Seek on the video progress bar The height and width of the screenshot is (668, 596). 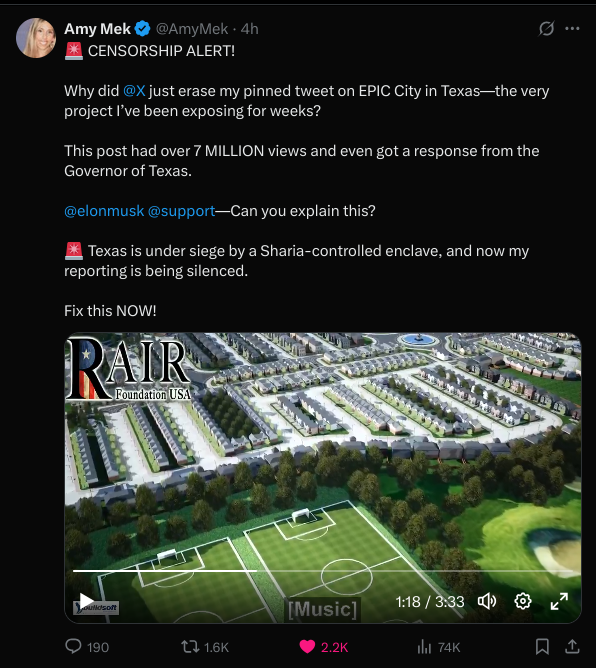322,570
